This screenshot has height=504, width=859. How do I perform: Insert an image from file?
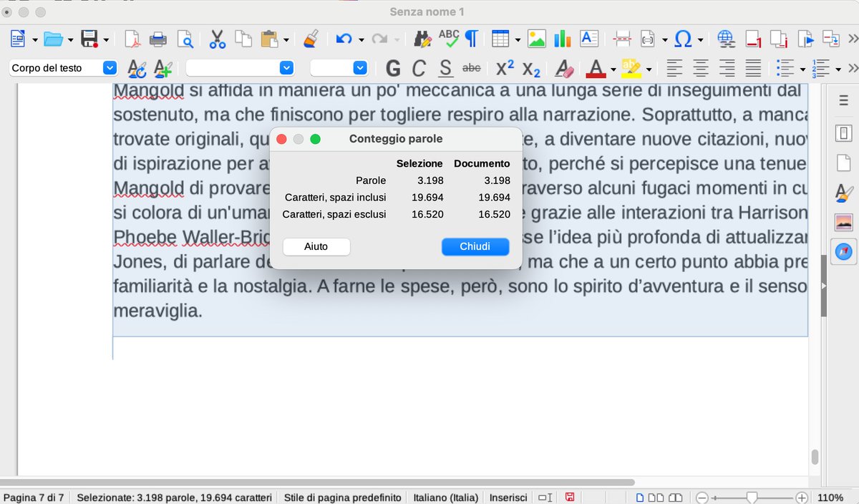point(537,38)
